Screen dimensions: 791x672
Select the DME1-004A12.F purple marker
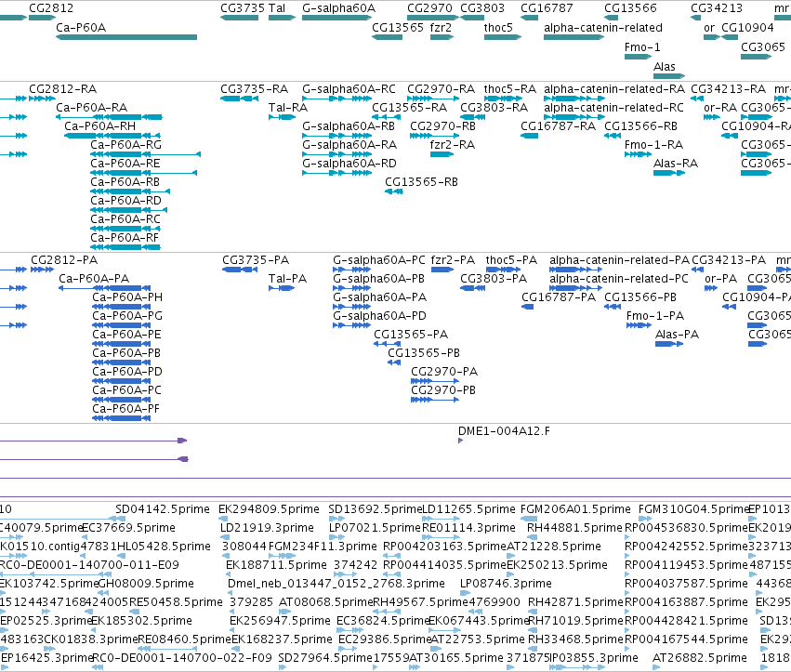(460, 441)
